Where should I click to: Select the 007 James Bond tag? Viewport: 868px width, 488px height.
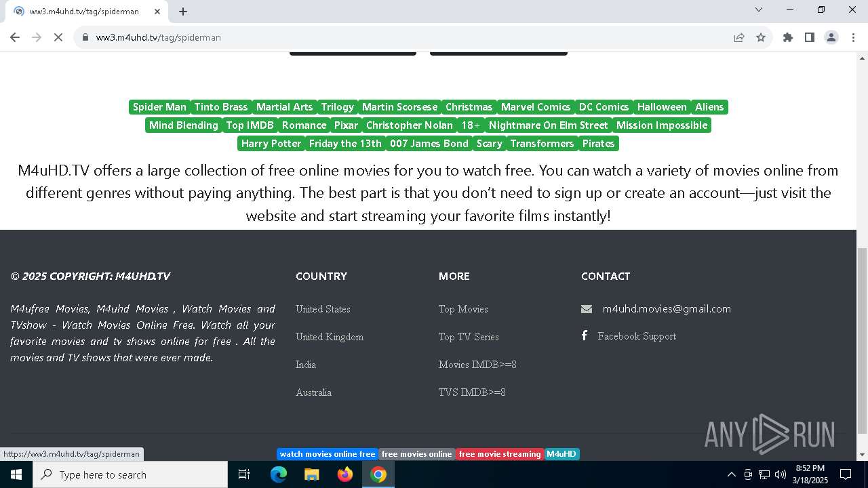tap(429, 144)
